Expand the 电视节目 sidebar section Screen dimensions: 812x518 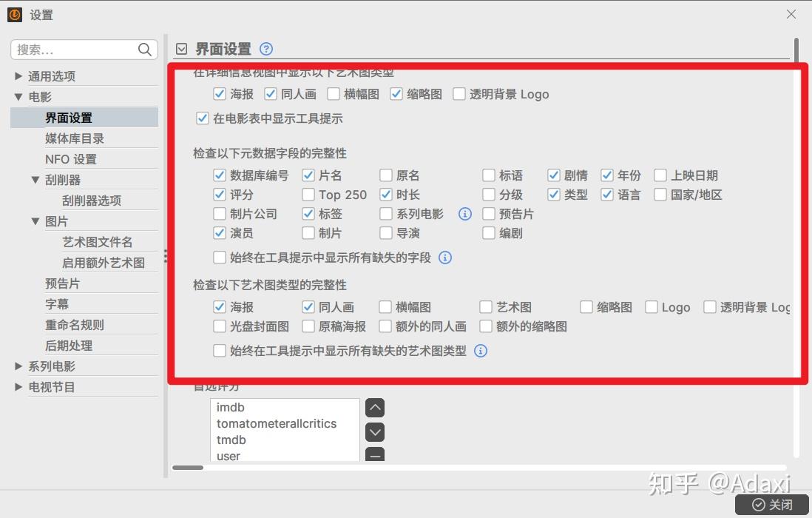tap(18, 386)
